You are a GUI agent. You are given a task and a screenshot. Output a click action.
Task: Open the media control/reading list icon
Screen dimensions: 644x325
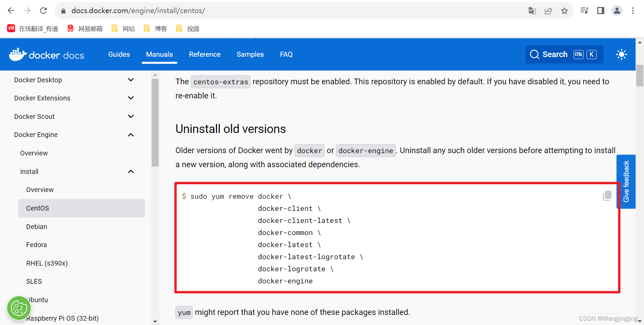(584, 11)
